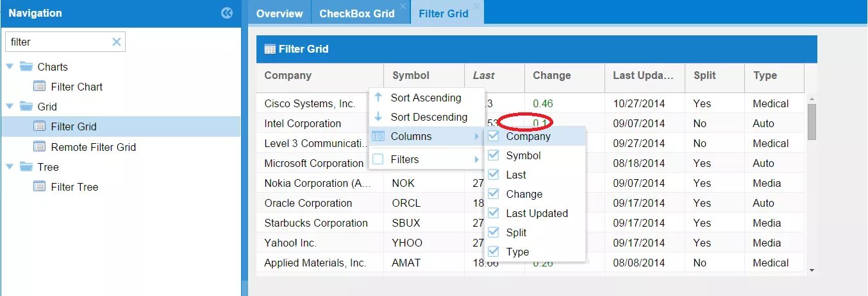Choose Sort Descending from menu

tap(427, 117)
